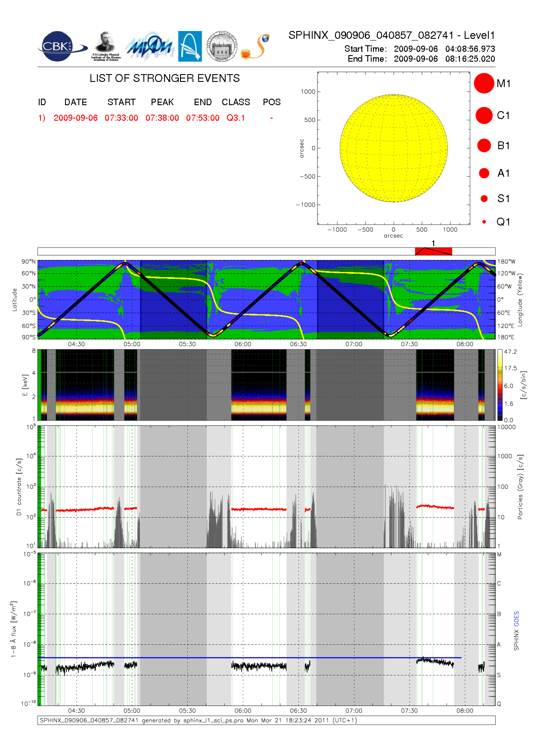The height and width of the screenshot is (756, 534).
Task: Click event peak time 07:38:00
Action: click(x=162, y=118)
